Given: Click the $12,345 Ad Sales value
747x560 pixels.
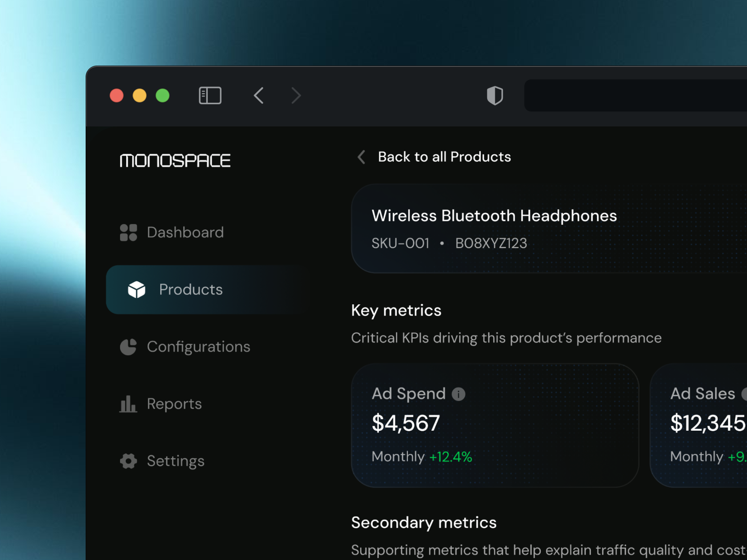Looking at the screenshot, I should click(x=708, y=423).
